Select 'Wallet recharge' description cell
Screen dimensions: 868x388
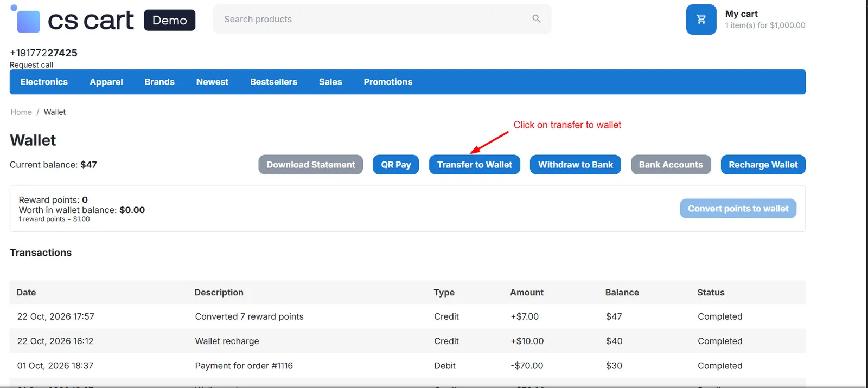[x=227, y=341]
